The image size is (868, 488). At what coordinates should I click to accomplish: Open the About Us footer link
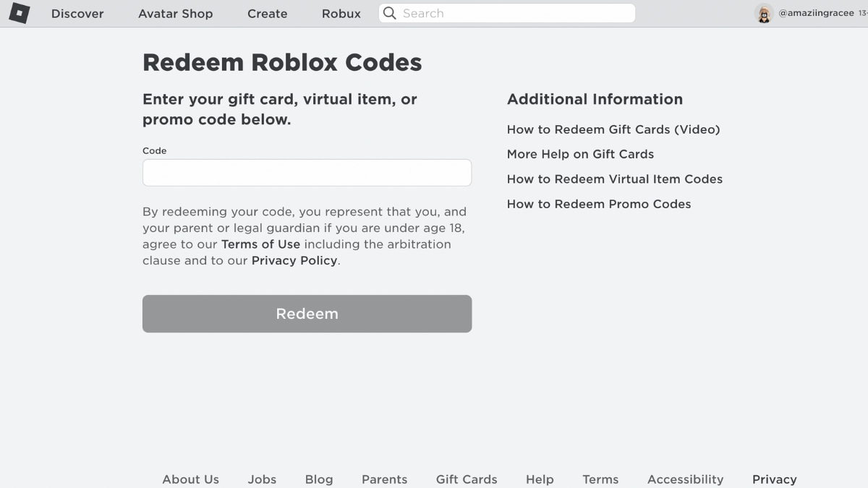(x=191, y=479)
